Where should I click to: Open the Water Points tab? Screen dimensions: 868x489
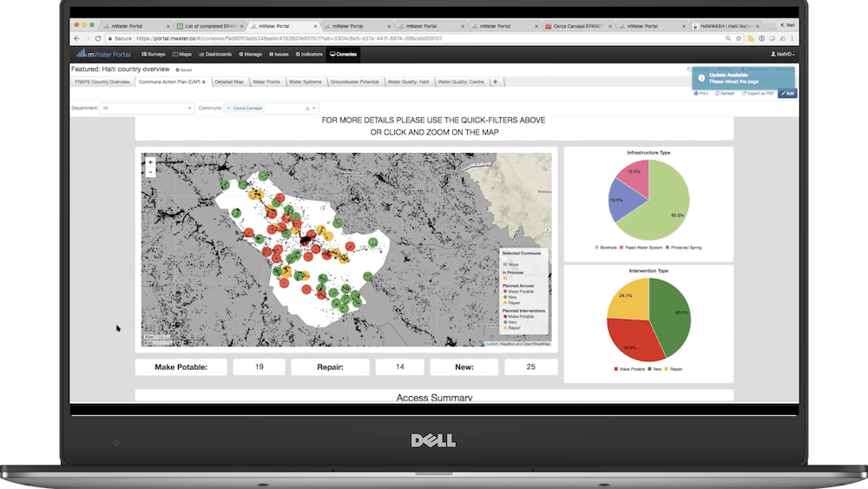click(266, 82)
